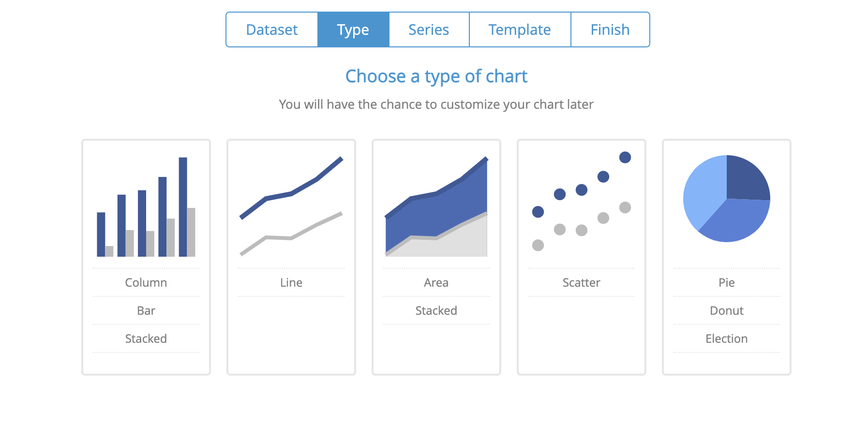Viewport: 868px width, 438px height.
Task: Choose the Election chart type
Action: point(726,338)
